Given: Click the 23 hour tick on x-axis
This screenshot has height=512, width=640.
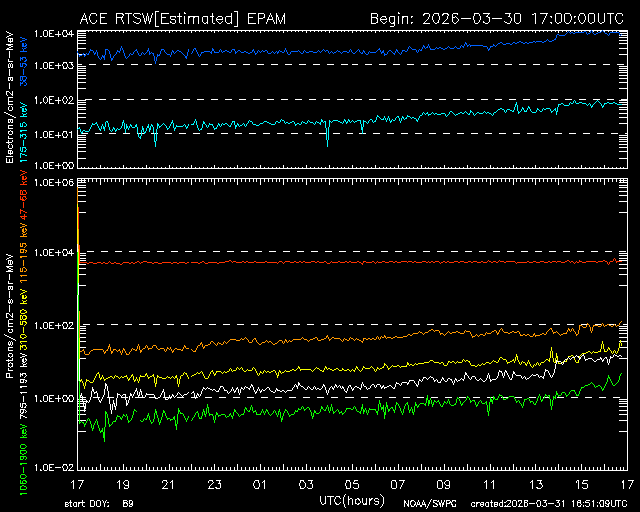Looking at the screenshot, I should tap(214, 484).
